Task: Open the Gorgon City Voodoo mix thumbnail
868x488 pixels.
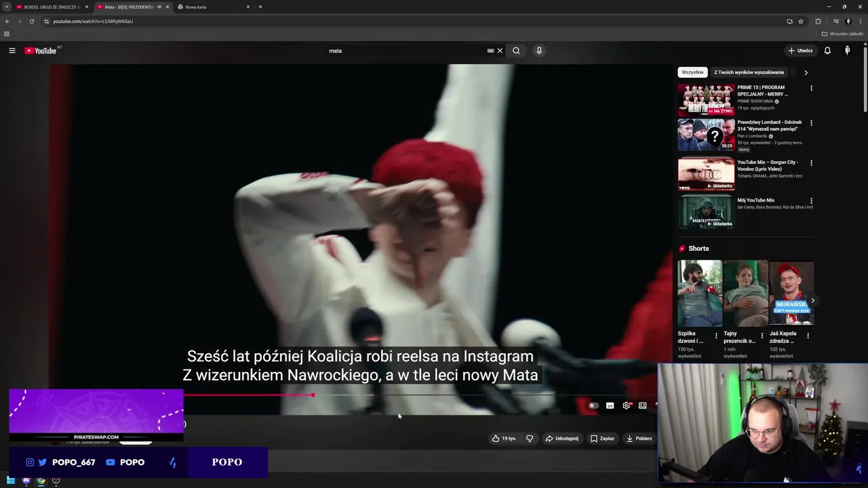Action: coord(706,174)
